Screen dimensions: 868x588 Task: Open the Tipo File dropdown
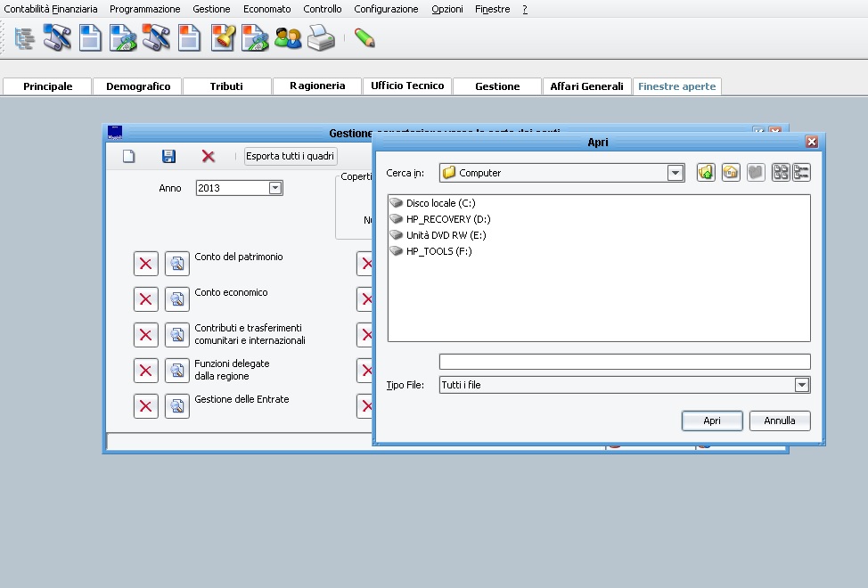pyautogui.click(x=802, y=385)
